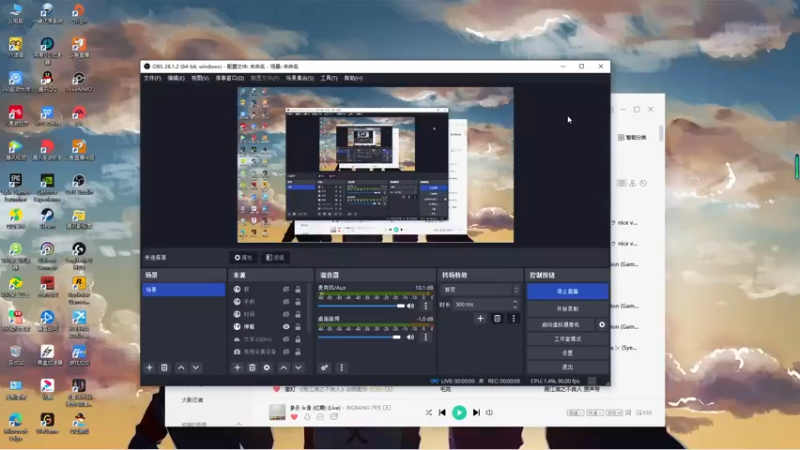Open OBS 设置 settings button
Screen dimensions: 800x450
567,353
